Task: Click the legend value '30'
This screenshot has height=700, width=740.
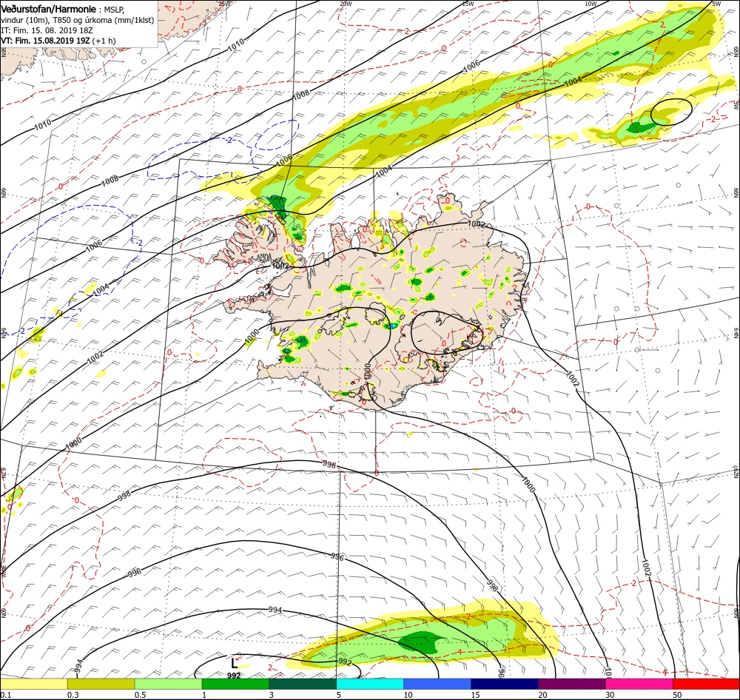Action: [610, 695]
